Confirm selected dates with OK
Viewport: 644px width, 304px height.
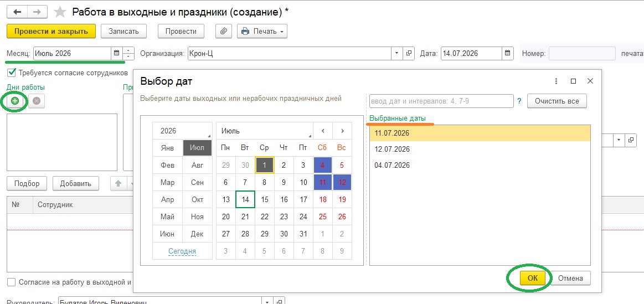pos(532,278)
